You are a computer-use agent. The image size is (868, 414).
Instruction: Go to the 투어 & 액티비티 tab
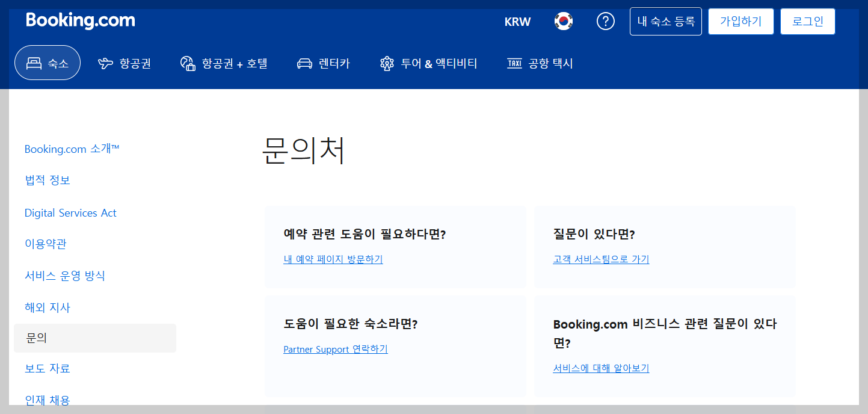[x=428, y=63]
